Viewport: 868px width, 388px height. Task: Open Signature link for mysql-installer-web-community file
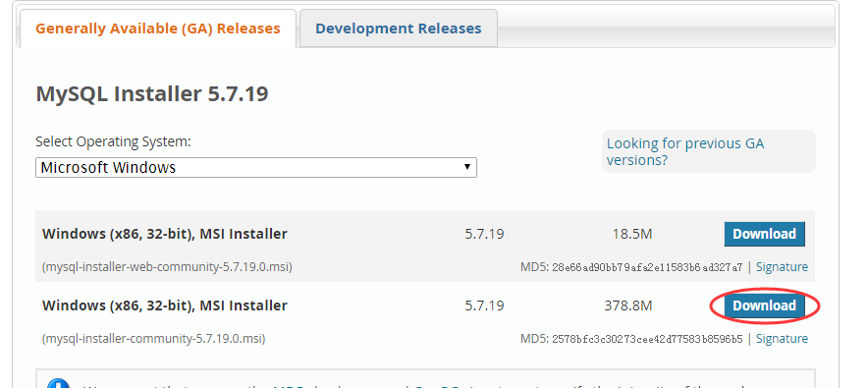[782, 267]
